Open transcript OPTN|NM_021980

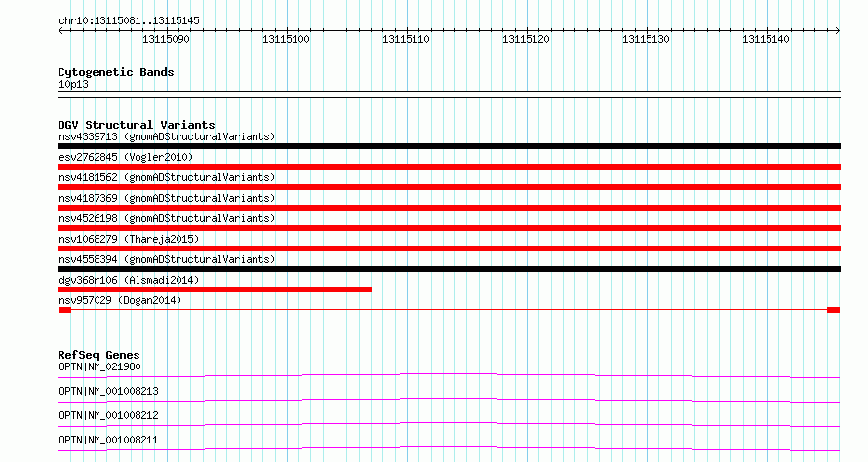click(99, 366)
